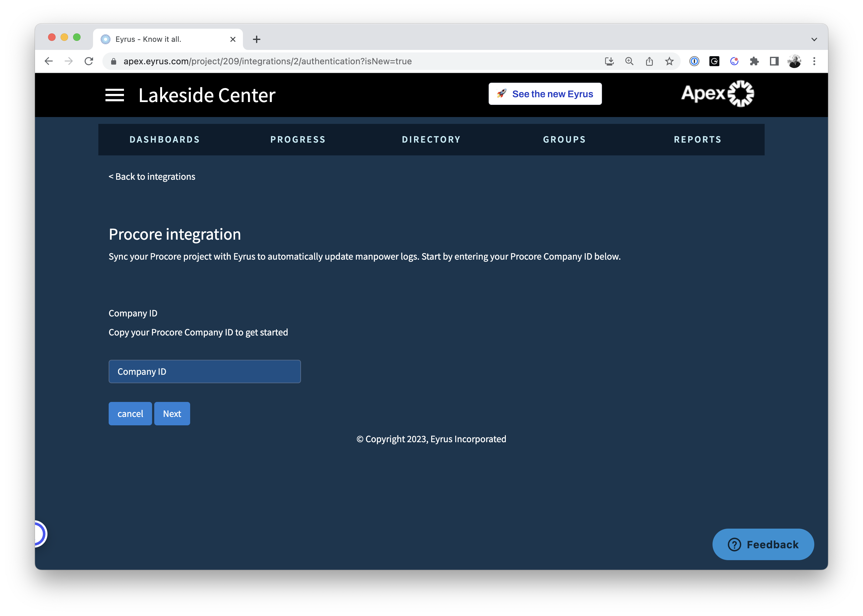Viewport: 863px width, 616px height.
Task: Open the circular blue-red extension icon
Action: [734, 61]
